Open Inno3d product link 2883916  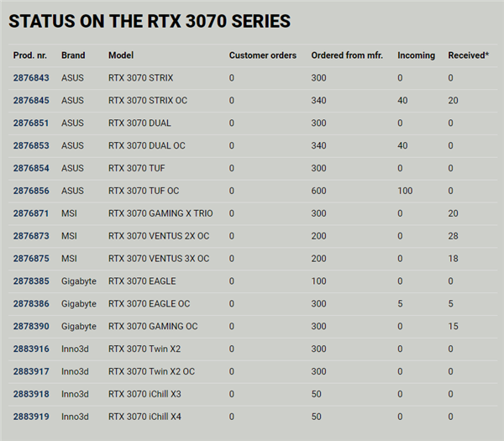click(30, 349)
